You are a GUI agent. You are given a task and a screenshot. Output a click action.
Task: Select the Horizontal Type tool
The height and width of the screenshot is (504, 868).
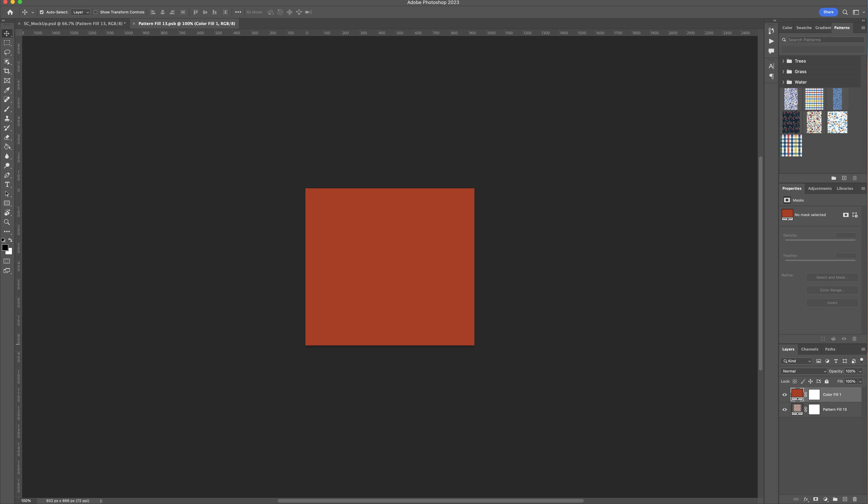click(7, 185)
